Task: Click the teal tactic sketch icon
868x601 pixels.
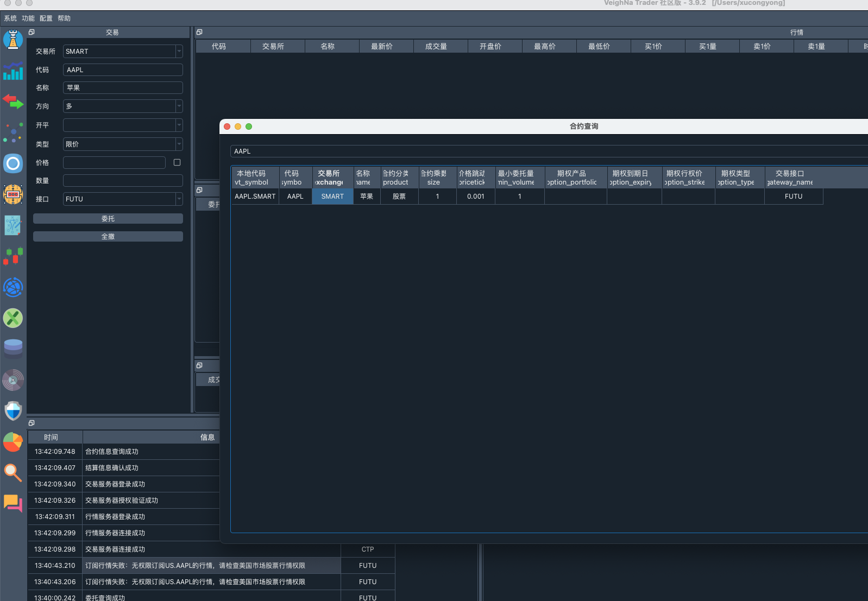Action: [13, 225]
